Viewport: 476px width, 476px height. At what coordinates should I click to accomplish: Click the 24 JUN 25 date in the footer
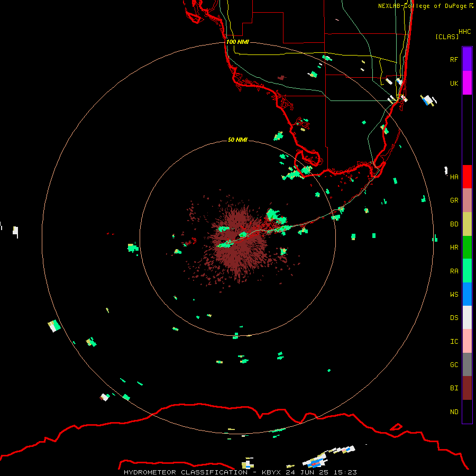point(309,472)
